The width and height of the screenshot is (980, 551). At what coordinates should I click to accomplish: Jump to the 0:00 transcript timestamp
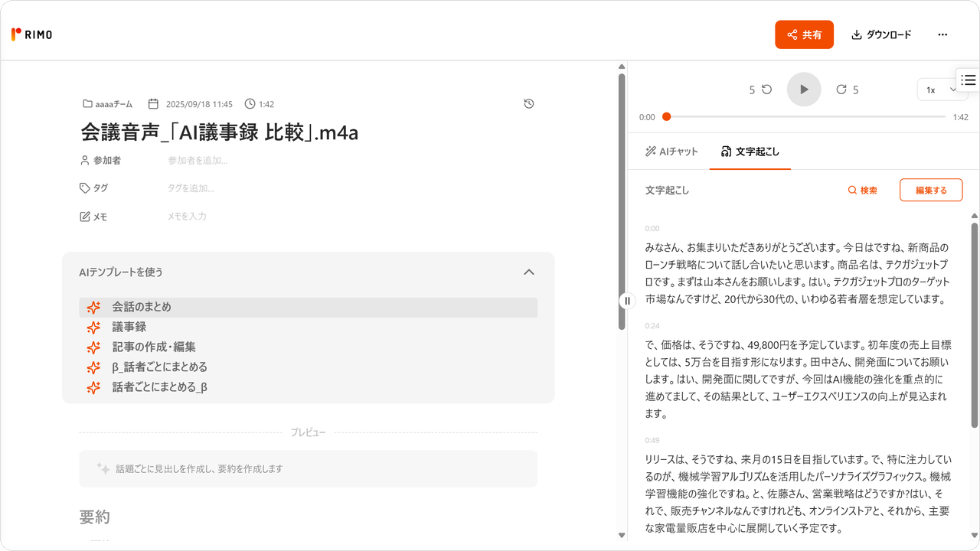coord(652,228)
